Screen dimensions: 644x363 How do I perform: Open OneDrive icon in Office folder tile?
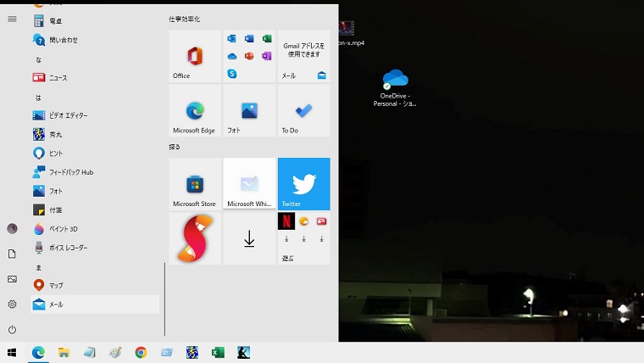[231, 56]
